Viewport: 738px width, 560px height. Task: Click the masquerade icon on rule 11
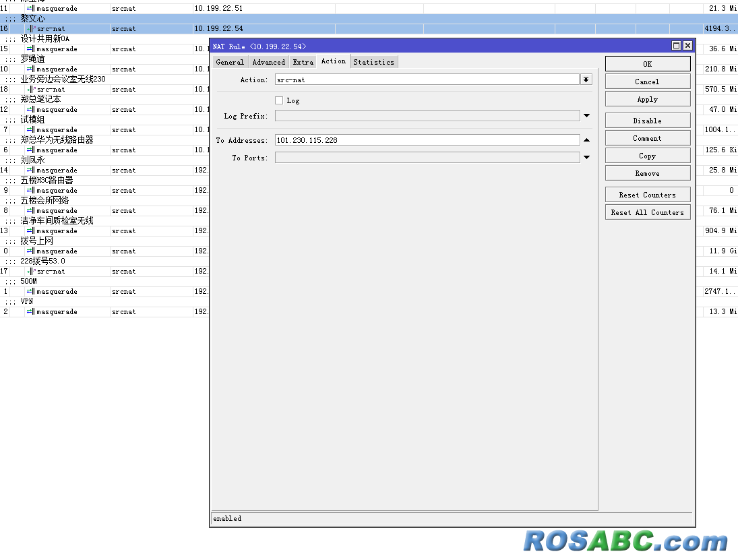(x=31, y=8)
